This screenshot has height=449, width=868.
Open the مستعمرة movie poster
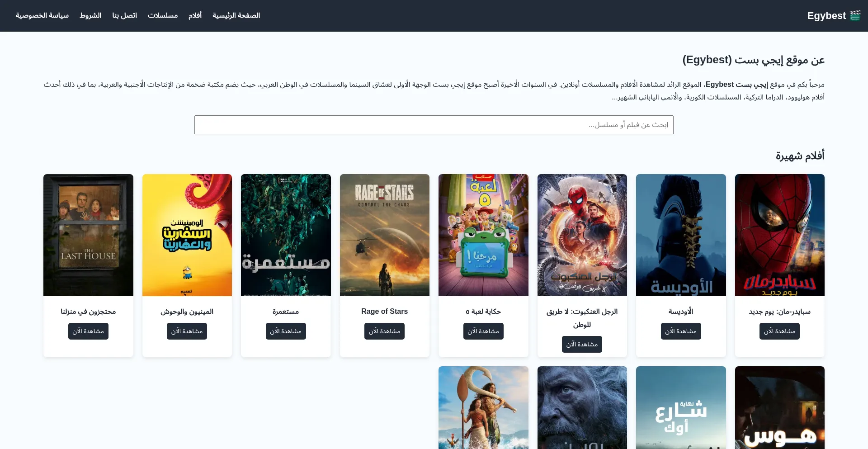point(286,235)
